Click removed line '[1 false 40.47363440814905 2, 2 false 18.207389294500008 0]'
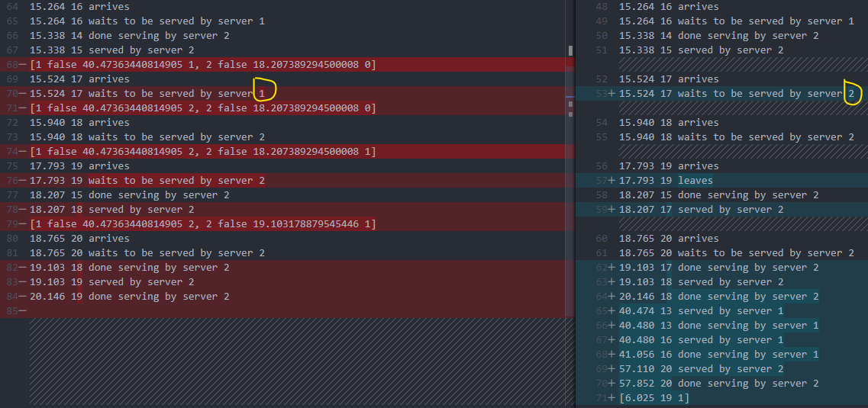The height and width of the screenshot is (408, 868). (x=202, y=108)
